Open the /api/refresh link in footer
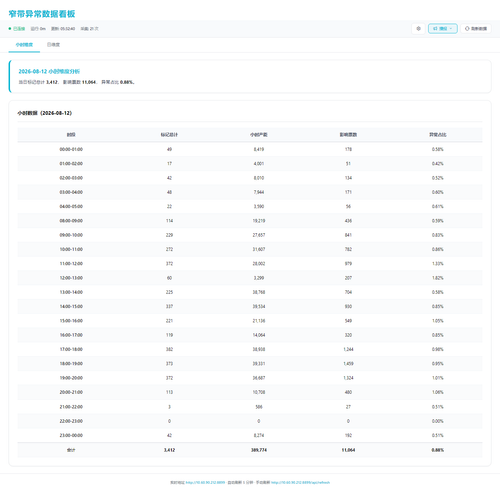The width and height of the screenshot is (500, 491). (x=300, y=482)
